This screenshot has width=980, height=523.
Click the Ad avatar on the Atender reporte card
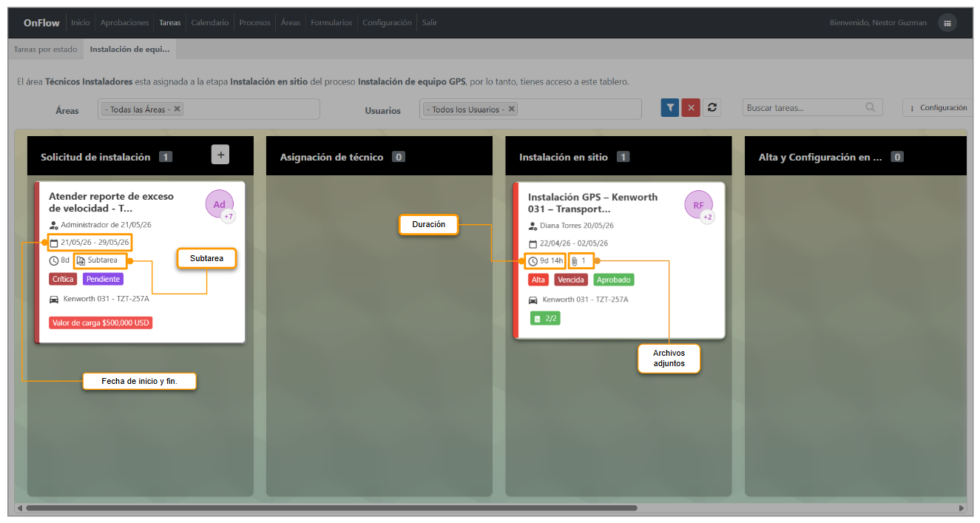(219, 204)
